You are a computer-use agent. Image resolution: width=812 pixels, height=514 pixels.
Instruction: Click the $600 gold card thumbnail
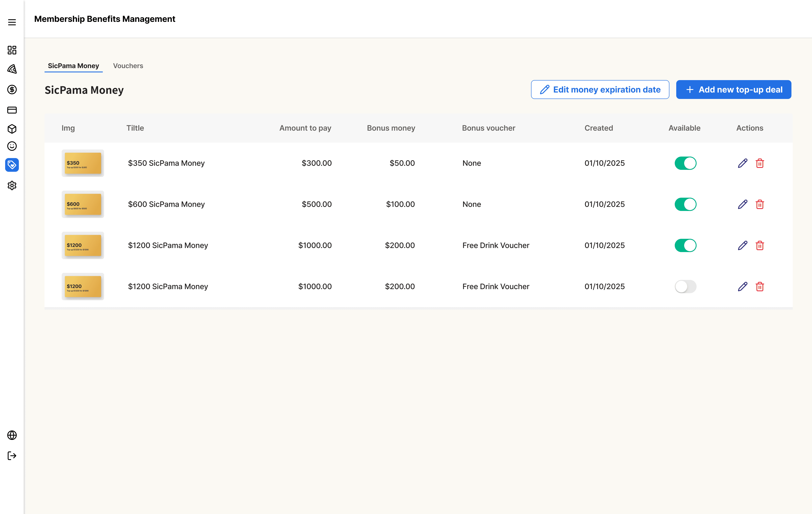click(x=83, y=204)
